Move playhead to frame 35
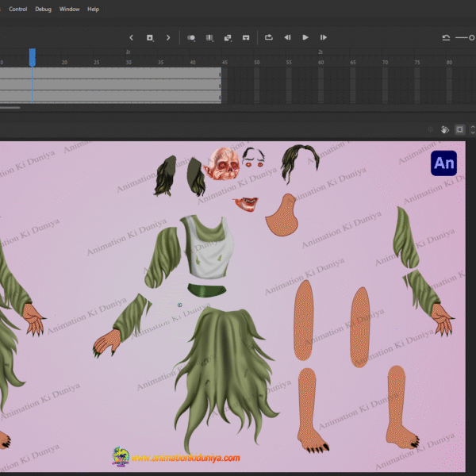The height and width of the screenshot is (476, 476). click(x=160, y=62)
